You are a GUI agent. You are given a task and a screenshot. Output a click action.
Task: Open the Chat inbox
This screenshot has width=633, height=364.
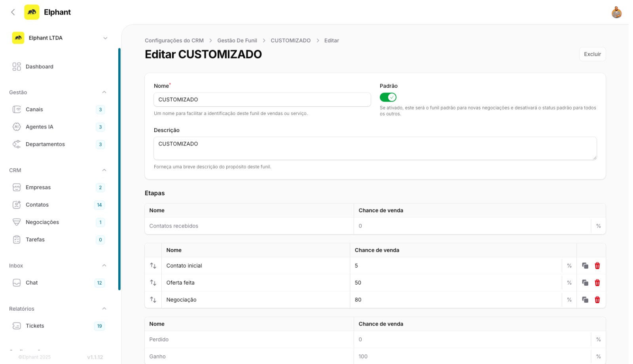(x=31, y=282)
